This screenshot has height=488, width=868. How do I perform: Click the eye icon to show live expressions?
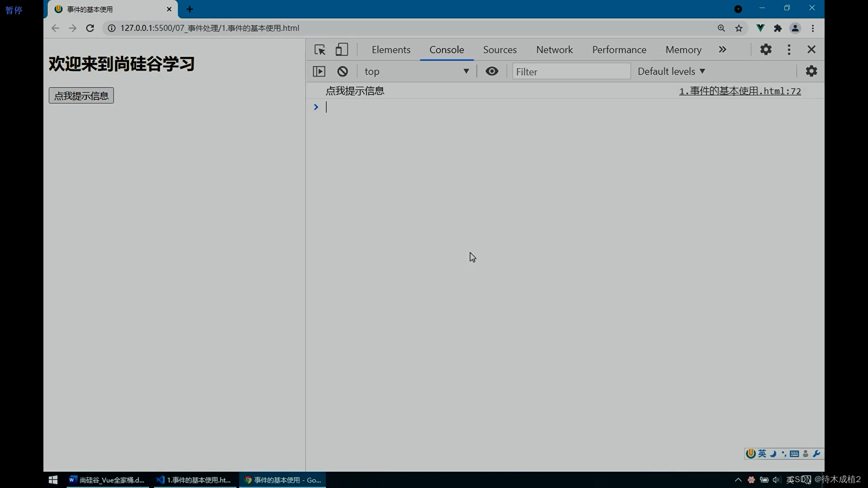[492, 71]
